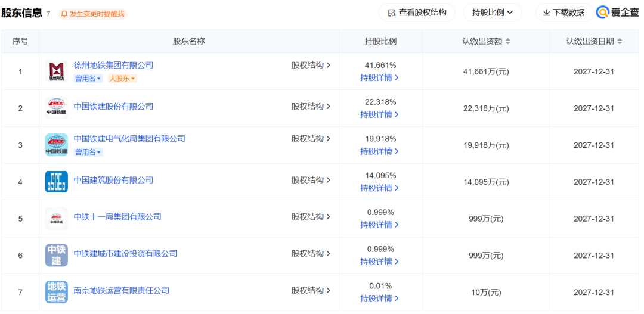Click the 19,918万(元) amount cell
The width and height of the screenshot is (644, 314).
coord(486,145)
